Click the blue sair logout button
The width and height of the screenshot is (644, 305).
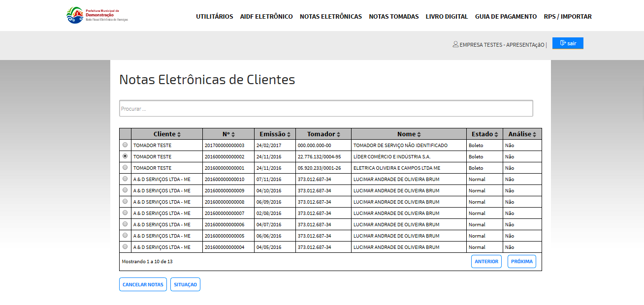click(568, 43)
